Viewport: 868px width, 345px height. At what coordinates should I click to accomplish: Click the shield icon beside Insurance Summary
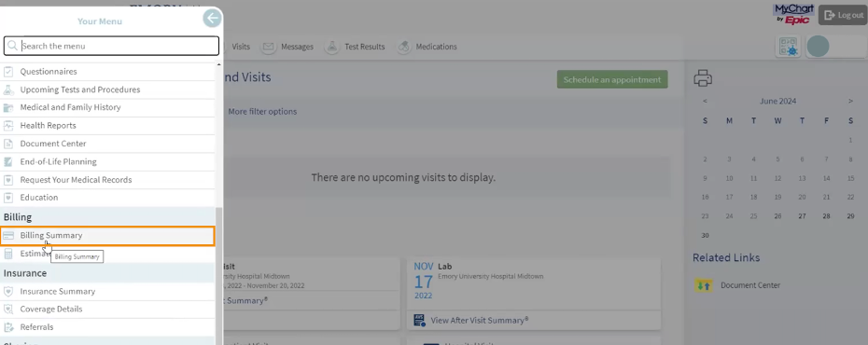tap(8, 291)
